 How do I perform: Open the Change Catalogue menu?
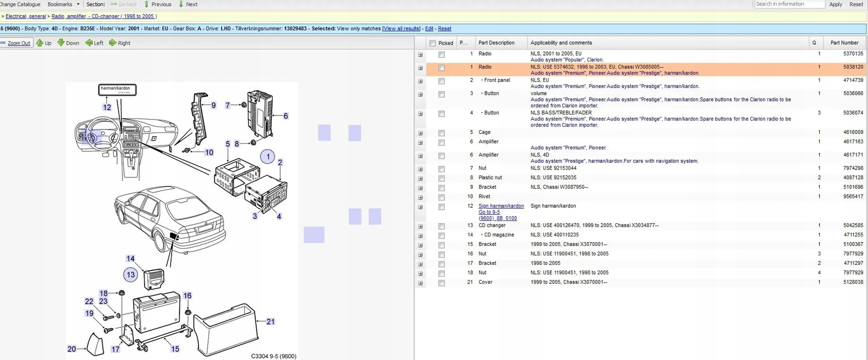[20, 4]
